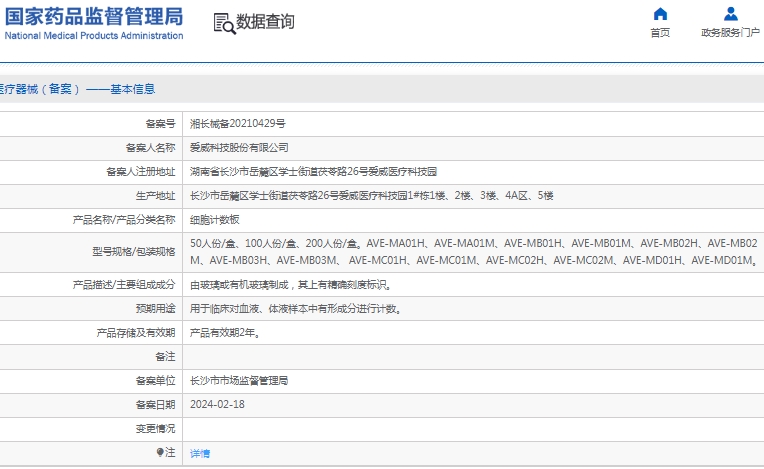Select 爱威科技股份有限公司 value

pyautogui.click(x=239, y=148)
